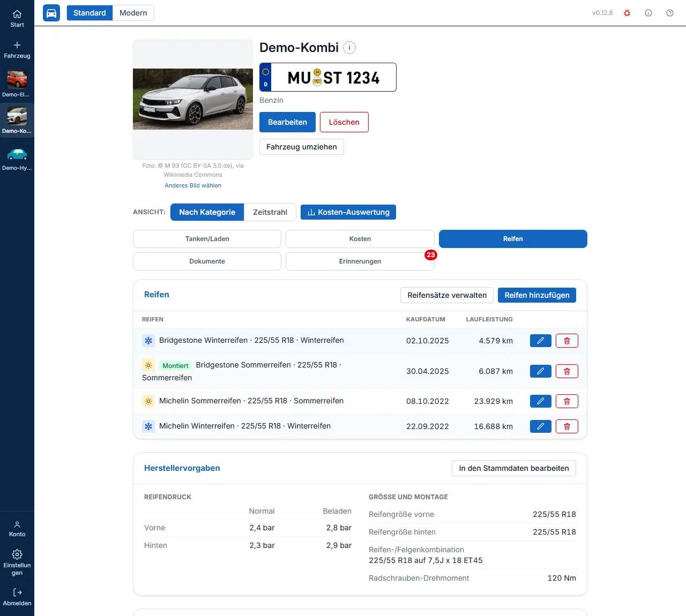Delete Michelin Winterreifen with trash icon
686x616 pixels.
pos(567,426)
